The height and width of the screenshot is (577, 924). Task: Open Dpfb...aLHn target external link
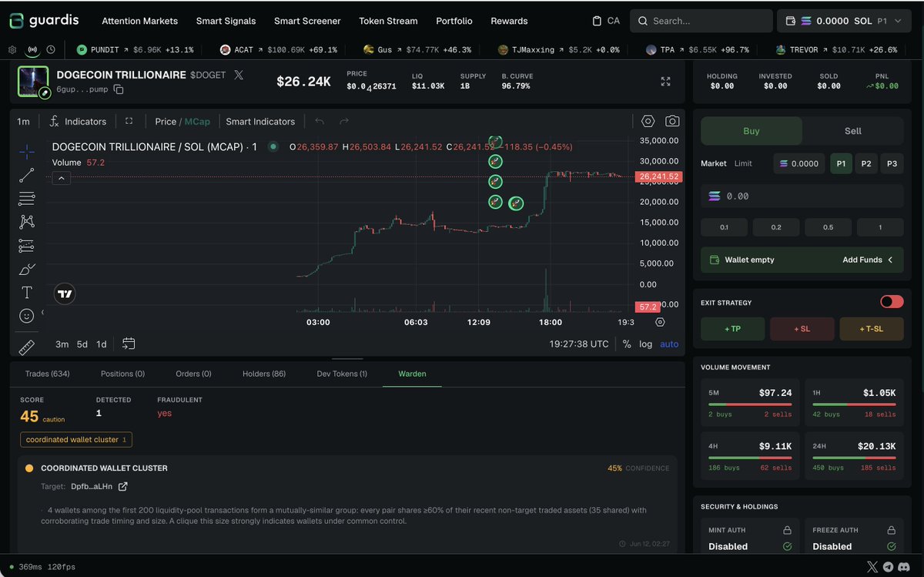tap(122, 486)
